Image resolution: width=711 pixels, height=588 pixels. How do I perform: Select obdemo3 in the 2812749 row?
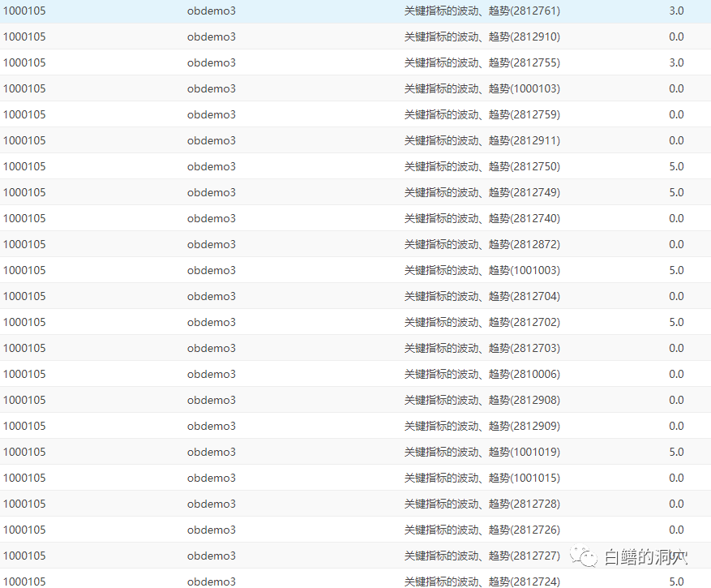(x=211, y=192)
